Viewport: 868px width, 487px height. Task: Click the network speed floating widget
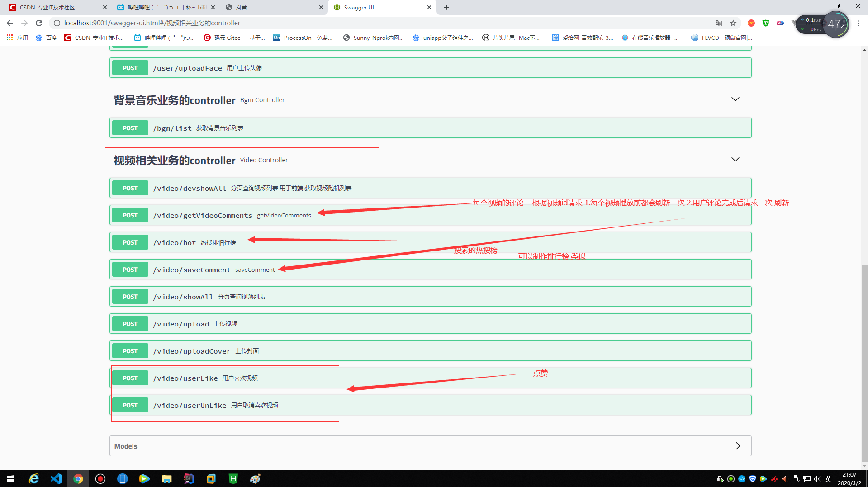[823, 24]
